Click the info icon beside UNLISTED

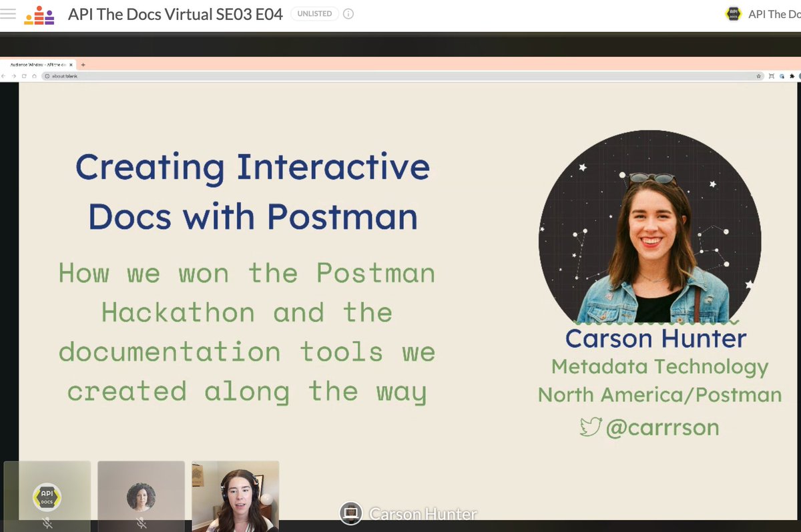[348, 14]
